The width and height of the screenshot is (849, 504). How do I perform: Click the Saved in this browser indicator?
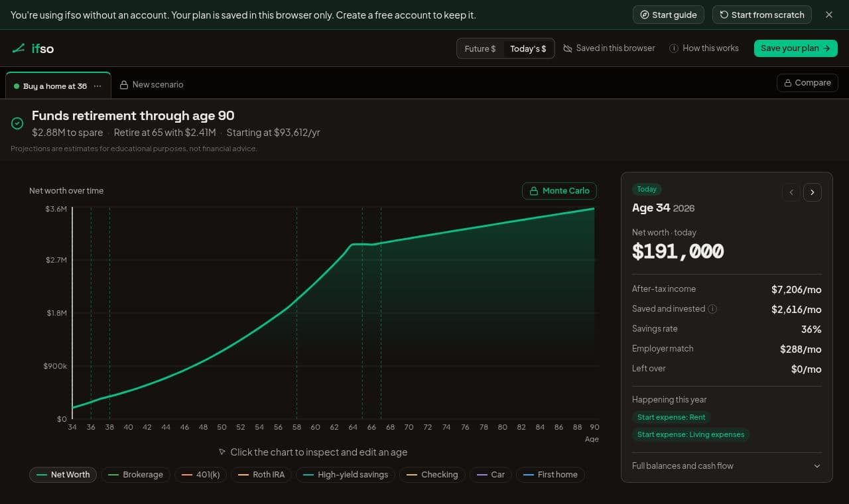609,48
